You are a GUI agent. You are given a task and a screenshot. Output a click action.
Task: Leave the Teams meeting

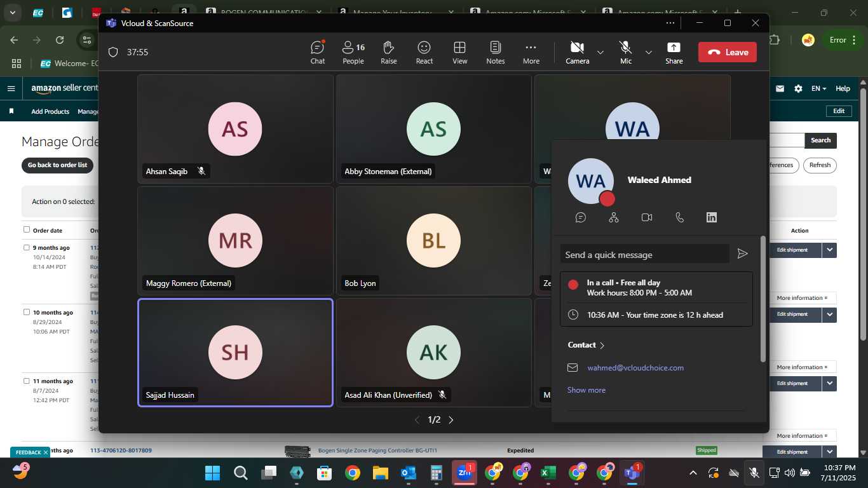pos(728,52)
